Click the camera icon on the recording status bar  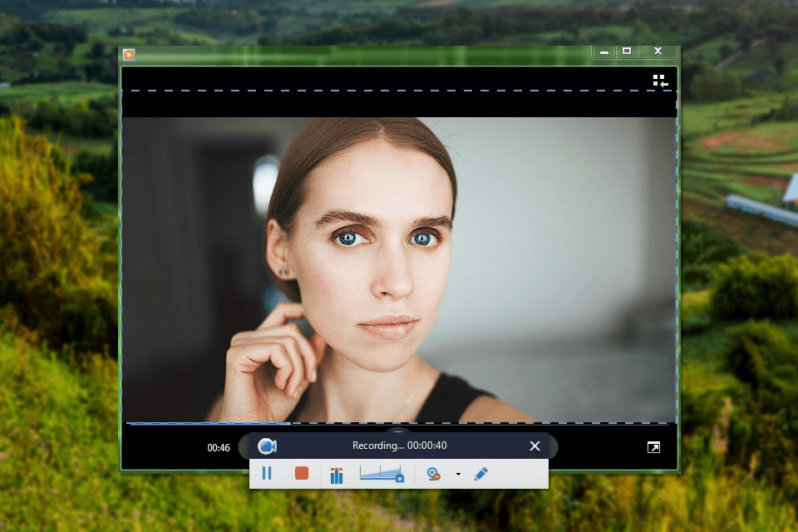266,446
